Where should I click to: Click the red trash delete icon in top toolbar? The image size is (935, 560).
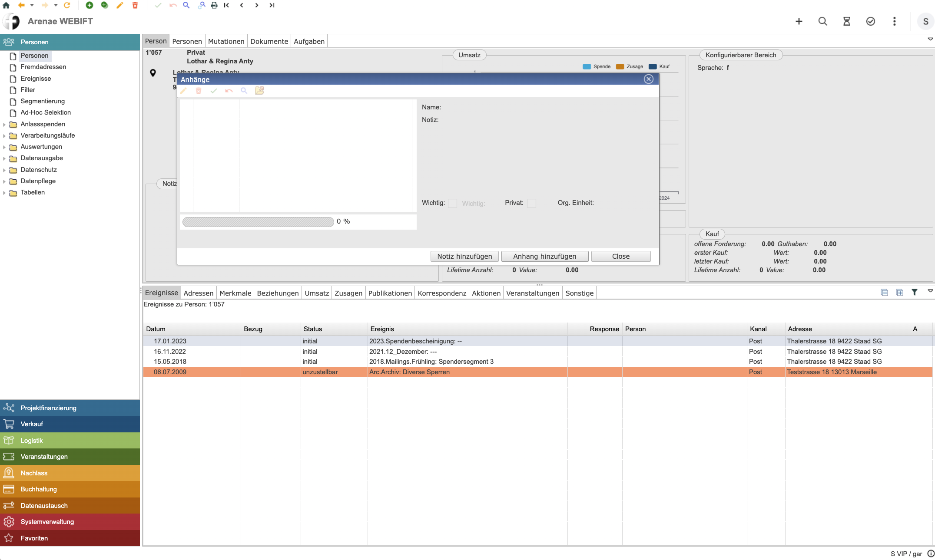(x=135, y=5)
